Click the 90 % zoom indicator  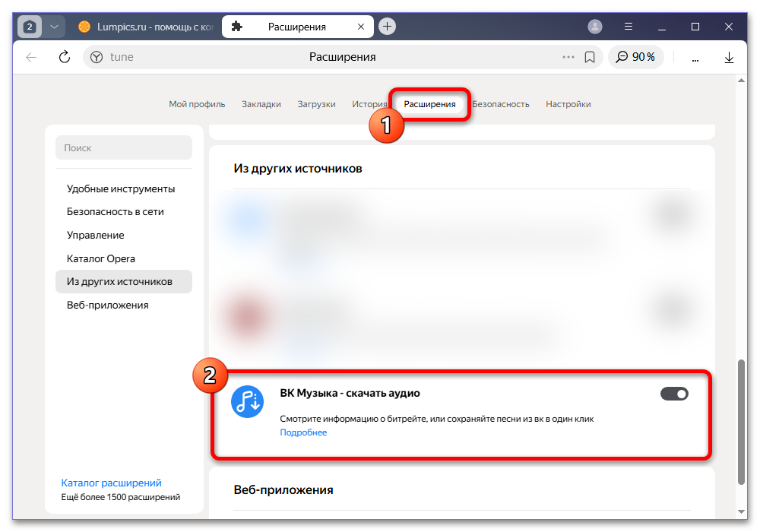635,57
